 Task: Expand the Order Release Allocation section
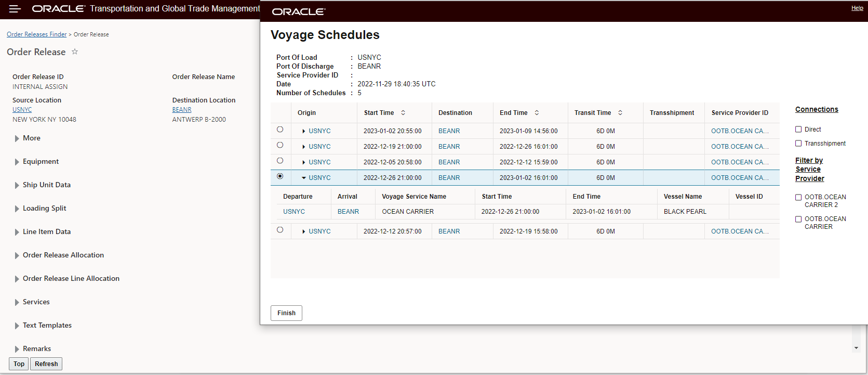[17, 255]
